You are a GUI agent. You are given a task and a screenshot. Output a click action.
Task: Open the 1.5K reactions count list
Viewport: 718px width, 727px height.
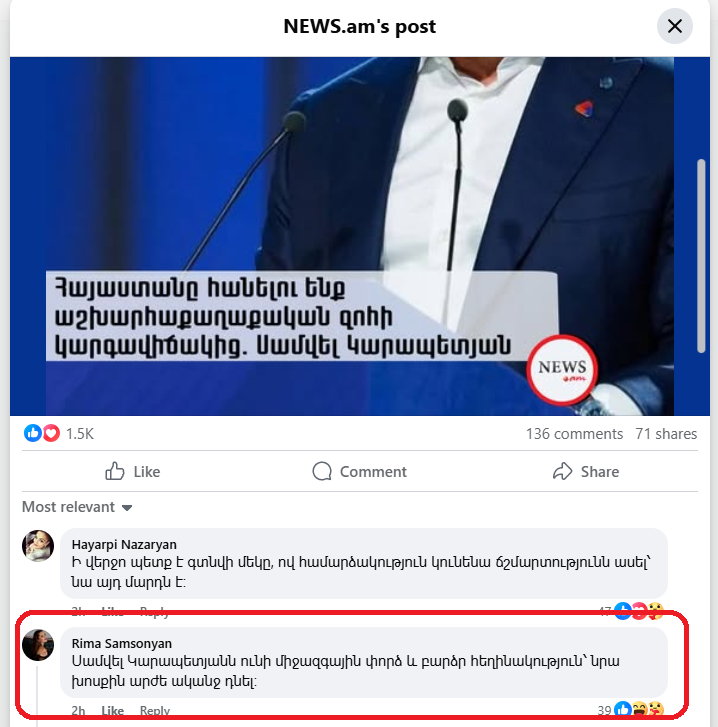click(x=79, y=434)
